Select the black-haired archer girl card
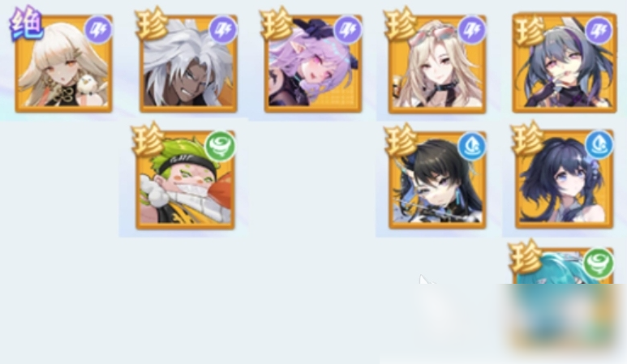This screenshot has height=364, width=627. pos(437,180)
